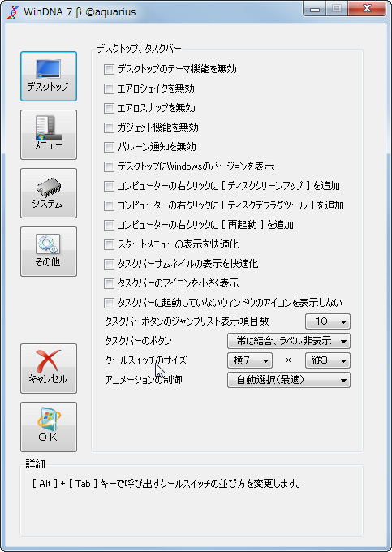
Task: Confirm settings with the OK button
Action: tap(49, 427)
